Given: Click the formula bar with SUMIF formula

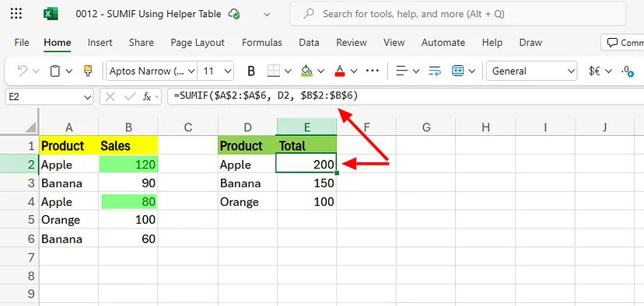Looking at the screenshot, I should (x=406, y=97).
